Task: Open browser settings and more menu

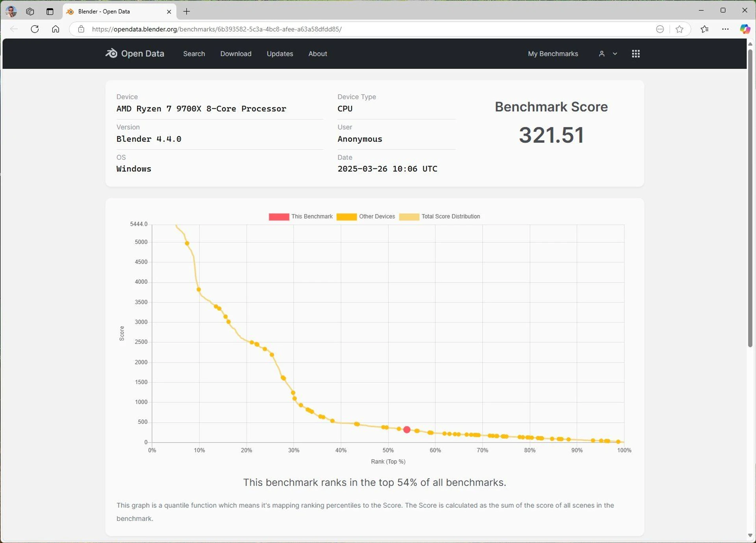Action: pos(725,29)
